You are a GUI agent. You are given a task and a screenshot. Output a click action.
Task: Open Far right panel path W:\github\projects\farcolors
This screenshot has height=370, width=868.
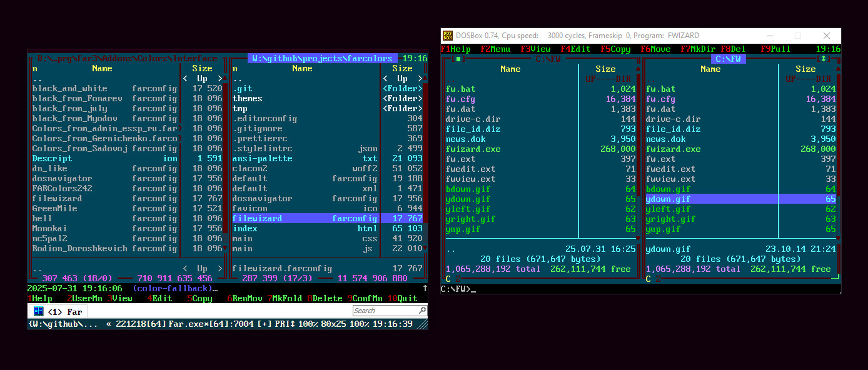tap(323, 58)
